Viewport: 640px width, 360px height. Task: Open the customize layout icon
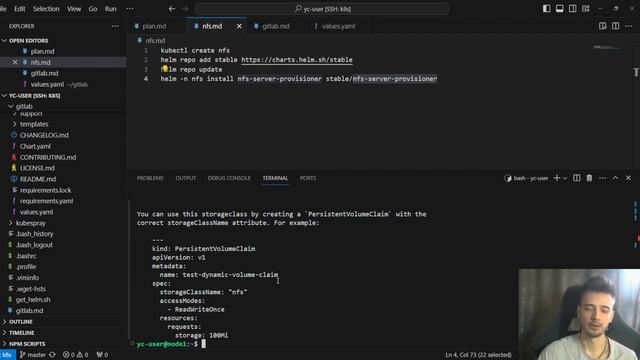click(586, 9)
